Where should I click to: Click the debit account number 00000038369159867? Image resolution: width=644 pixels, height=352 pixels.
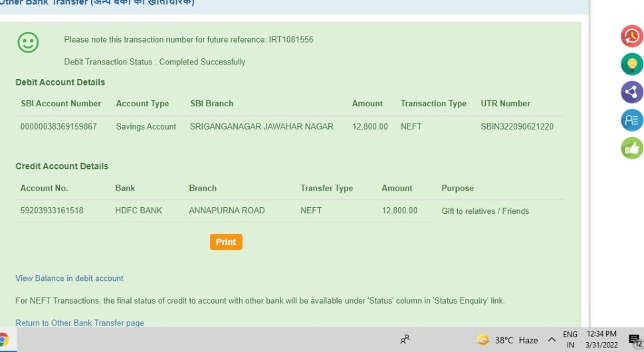click(x=58, y=126)
